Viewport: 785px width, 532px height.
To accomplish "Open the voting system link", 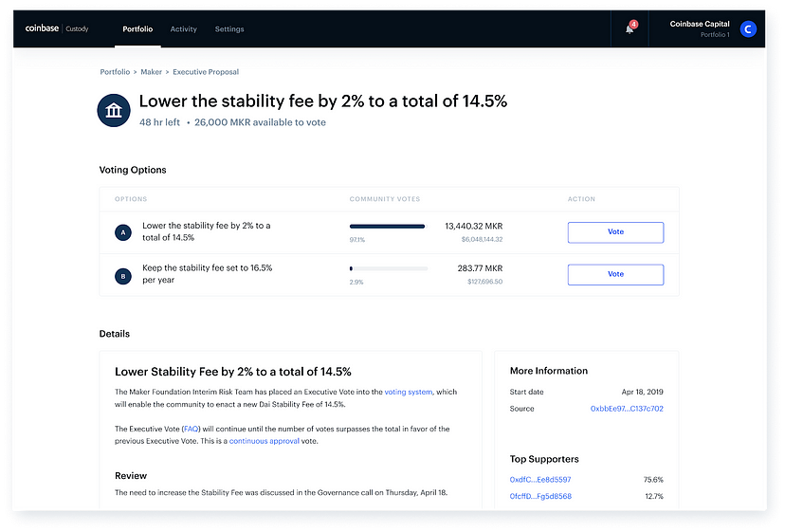I will coord(409,392).
